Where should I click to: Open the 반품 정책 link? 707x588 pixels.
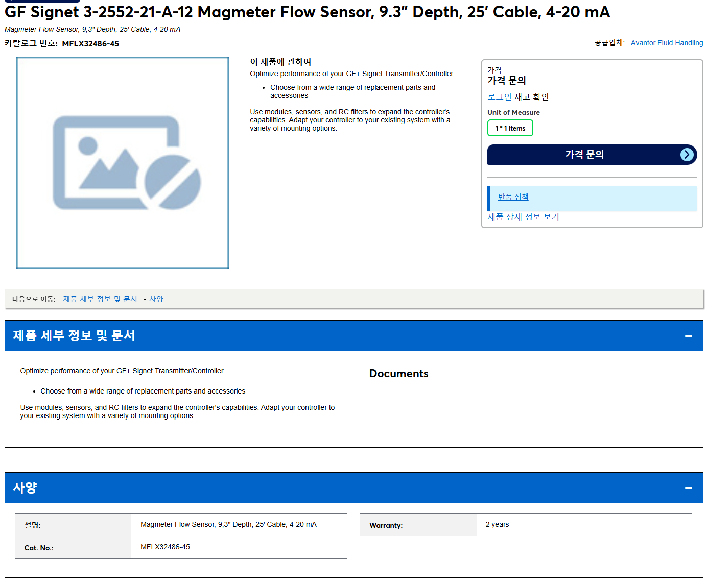(513, 197)
